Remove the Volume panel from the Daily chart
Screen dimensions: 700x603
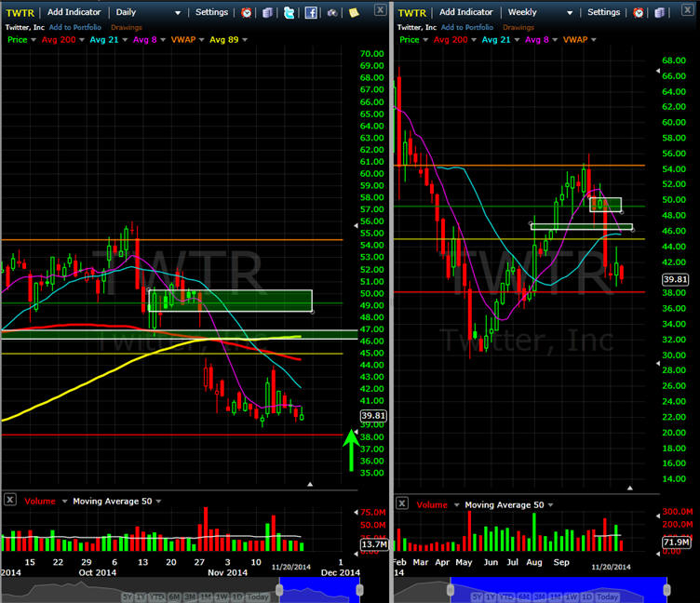click(x=9, y=500)
